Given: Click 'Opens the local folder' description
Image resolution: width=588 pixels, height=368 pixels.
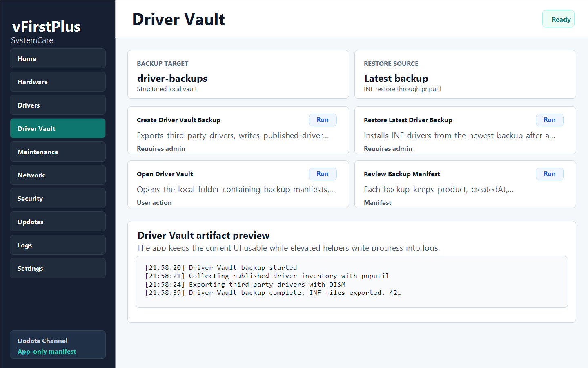Looking at the screenshot, I should 236,189.
